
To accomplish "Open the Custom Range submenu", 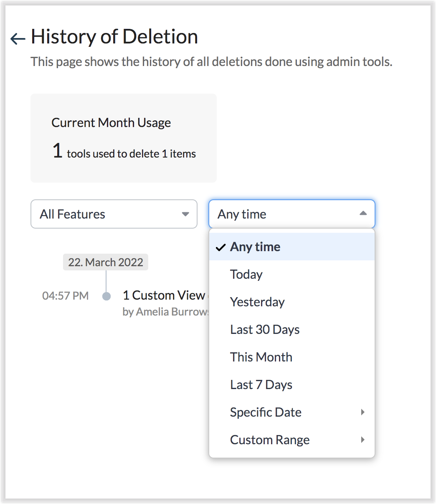I will click(270, 440).
